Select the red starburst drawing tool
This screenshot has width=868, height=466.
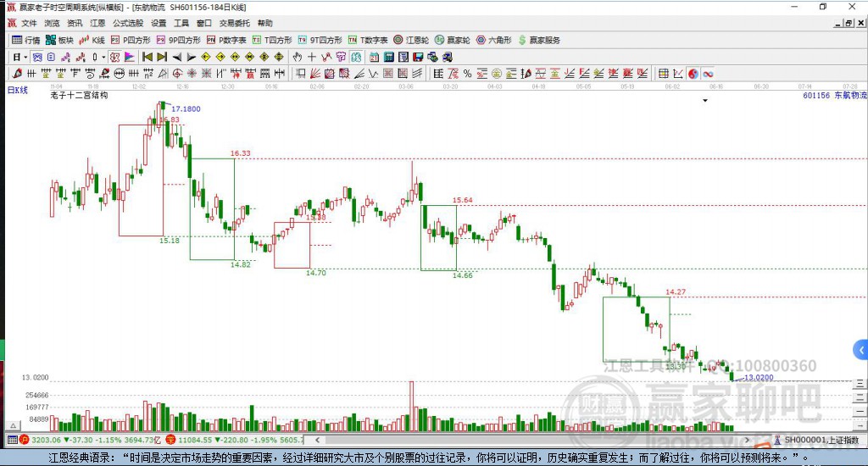pos(192,74)
